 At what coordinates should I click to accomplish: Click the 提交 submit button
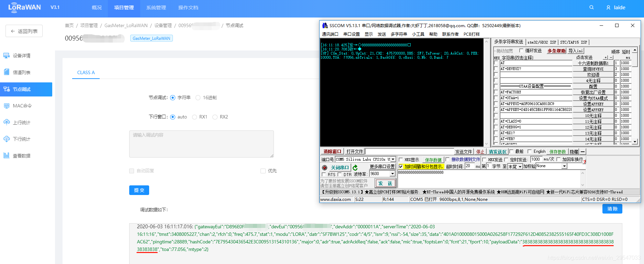click(139, 190)
